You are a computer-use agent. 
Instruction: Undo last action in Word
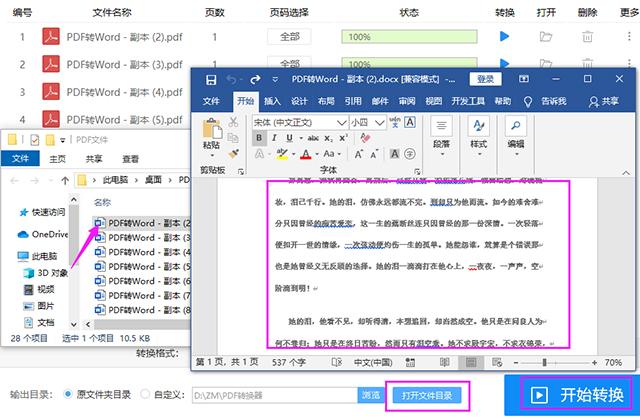(232, 79)
